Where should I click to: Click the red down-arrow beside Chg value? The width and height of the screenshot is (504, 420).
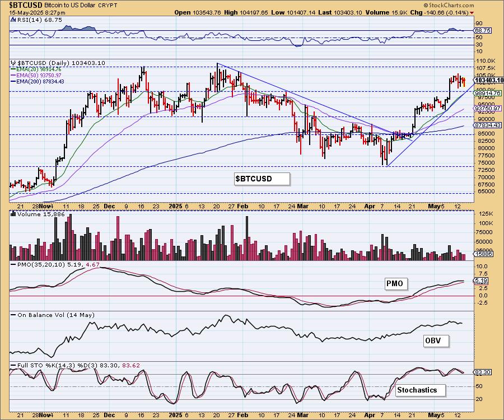(x=472, y=13)
